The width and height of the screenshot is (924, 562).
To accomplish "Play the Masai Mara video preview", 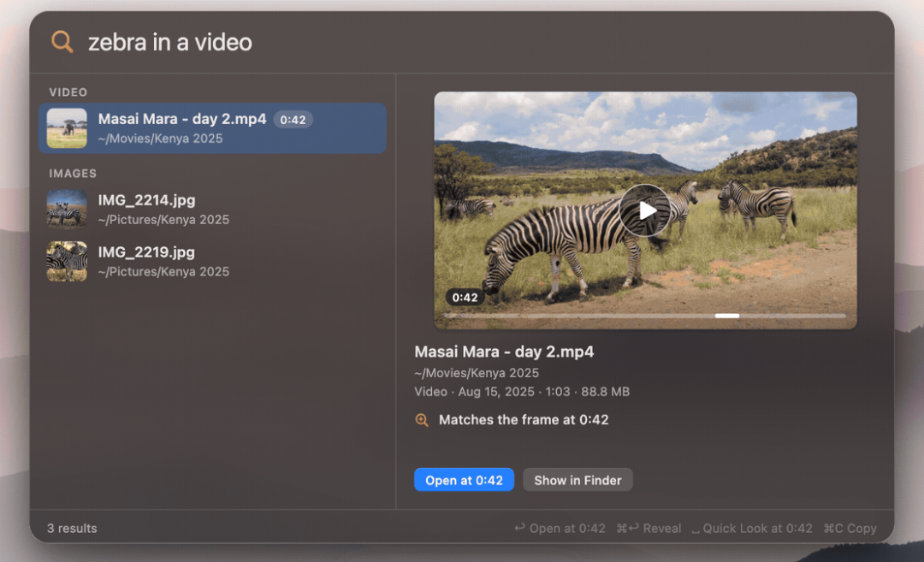I will click(x=645, y=210).
